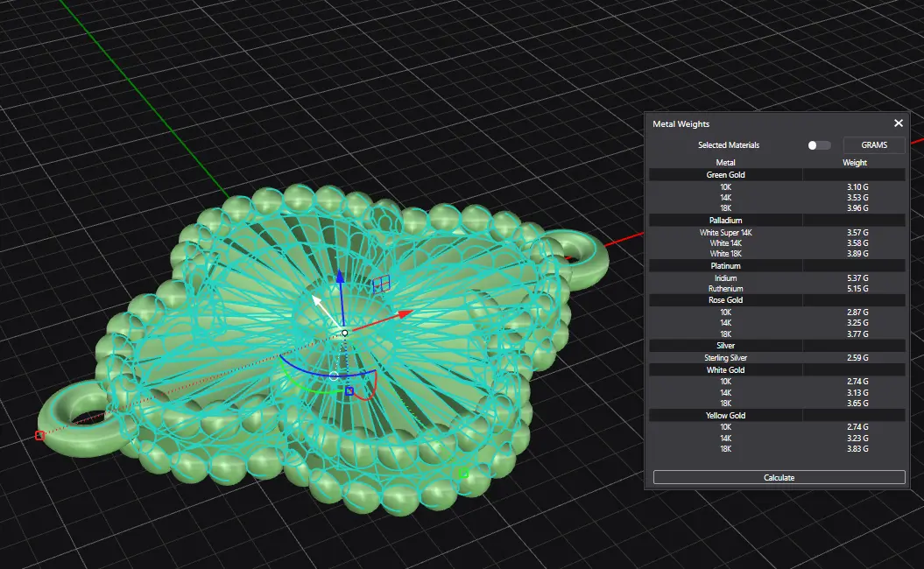Screen dimensions: 924x569
Task: Click the GRAMS unit button
Action: click(x=873, y=145)
